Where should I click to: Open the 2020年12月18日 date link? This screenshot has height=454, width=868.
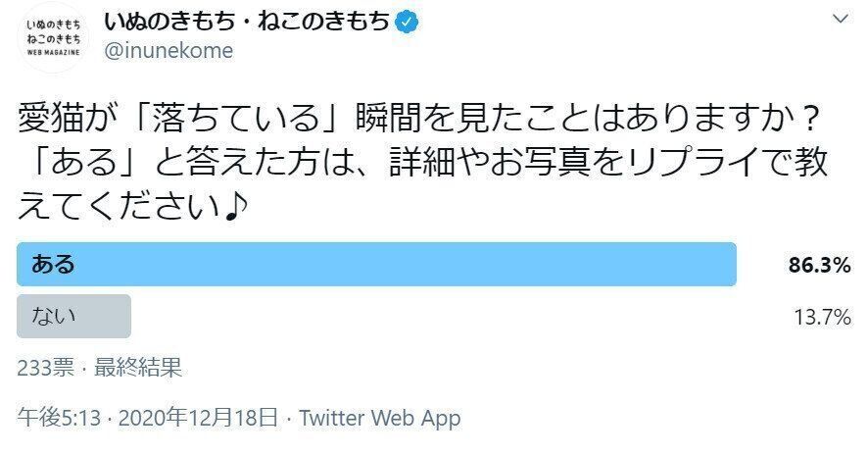[199, 419]
